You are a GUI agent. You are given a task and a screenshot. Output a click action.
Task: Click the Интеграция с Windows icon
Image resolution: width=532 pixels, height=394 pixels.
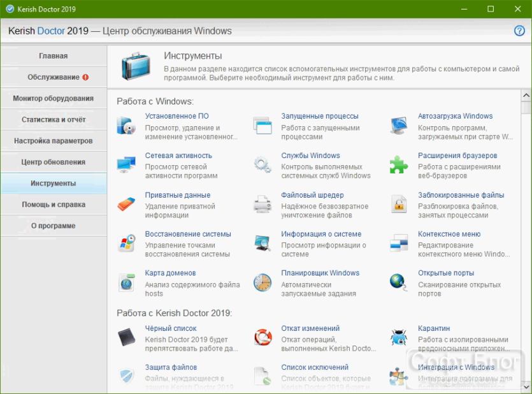coord(399,376)
